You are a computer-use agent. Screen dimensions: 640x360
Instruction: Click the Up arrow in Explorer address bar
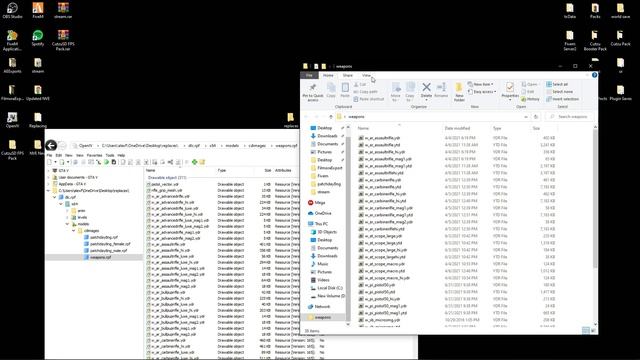tap(331, 117)
